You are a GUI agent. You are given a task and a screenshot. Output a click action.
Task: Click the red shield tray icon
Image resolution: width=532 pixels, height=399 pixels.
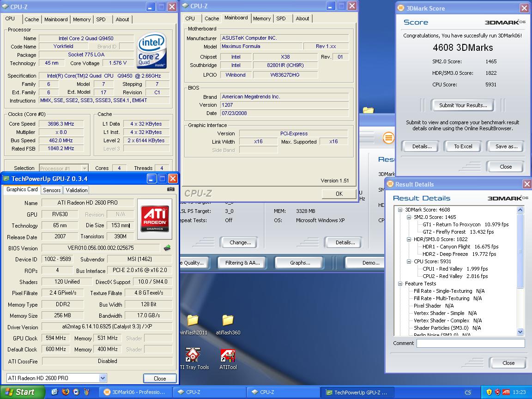(x=497, y=392)
